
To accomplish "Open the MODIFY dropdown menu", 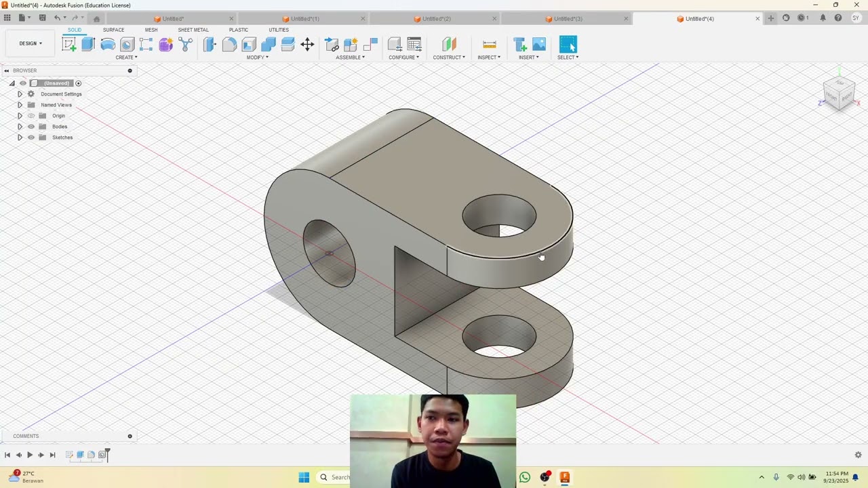I will tap(257, 58).
